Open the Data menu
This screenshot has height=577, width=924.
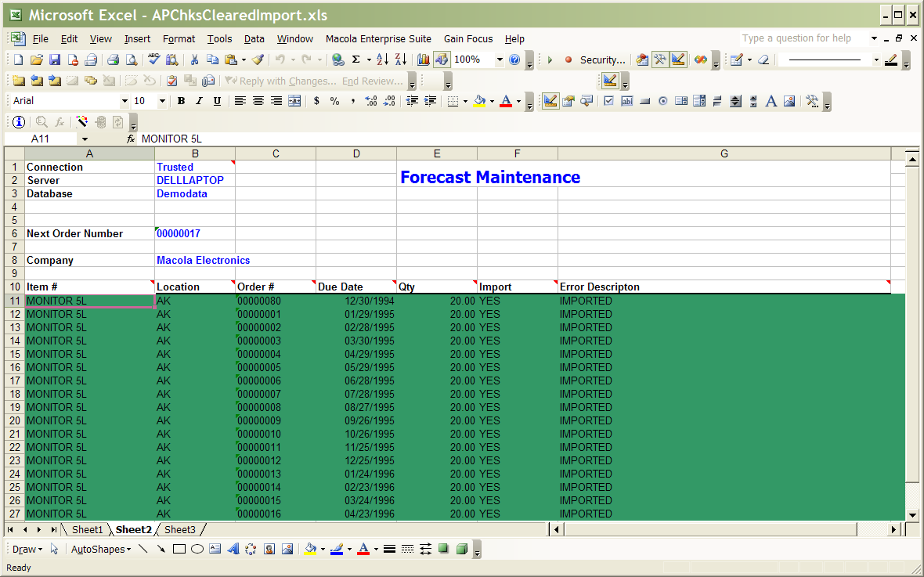(x=254, y=39)
